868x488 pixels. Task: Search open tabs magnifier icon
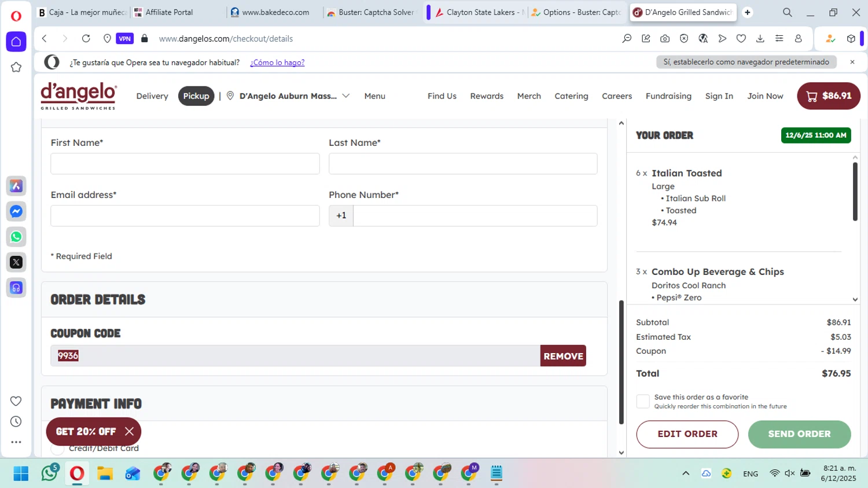[788, 12]
